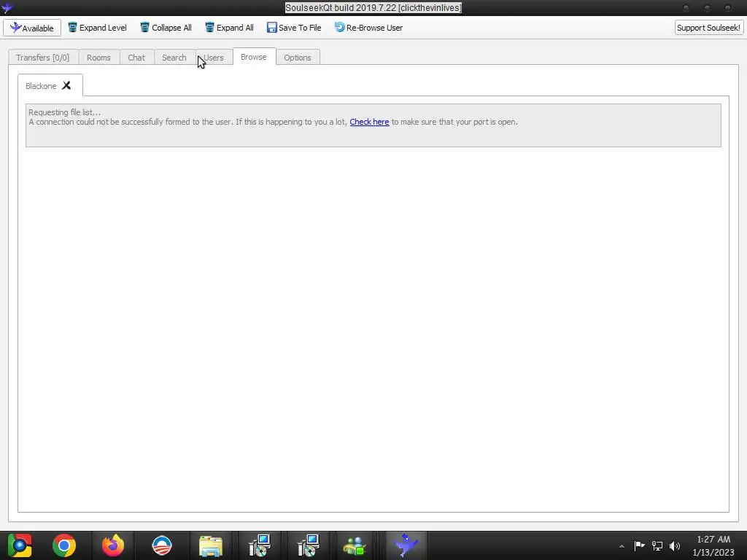This screenshot has width=747, height=560.
Task: Click the Requesting file list status text
Action: coord(65,112)
